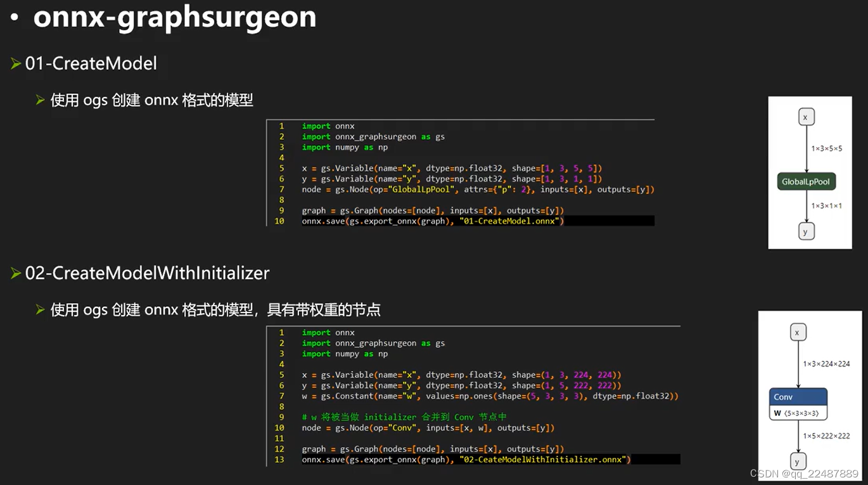This screenshot has height=485, width=868.
Task: Click 'import onnx' line in first code block
Action: coord(328,127)
